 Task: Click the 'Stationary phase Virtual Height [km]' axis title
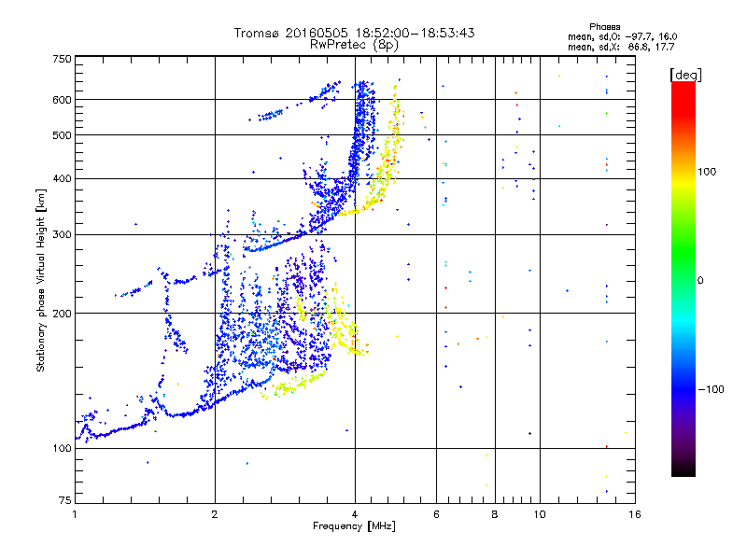[41, 280]
